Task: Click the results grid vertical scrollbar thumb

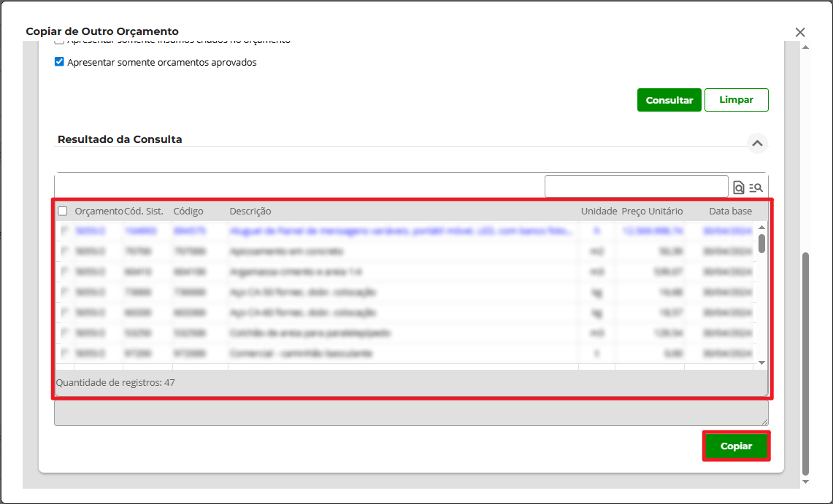Action: [x=761, y=243]
